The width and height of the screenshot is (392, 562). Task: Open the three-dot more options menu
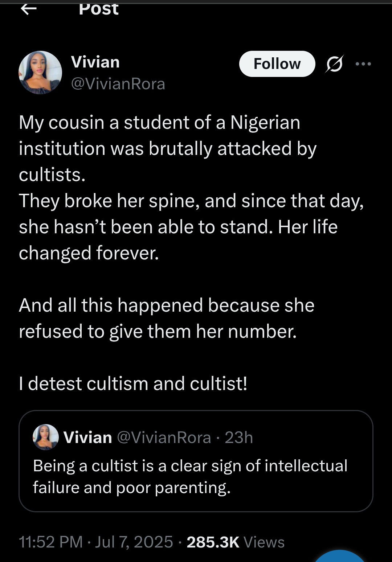click(x=363, y=64)
